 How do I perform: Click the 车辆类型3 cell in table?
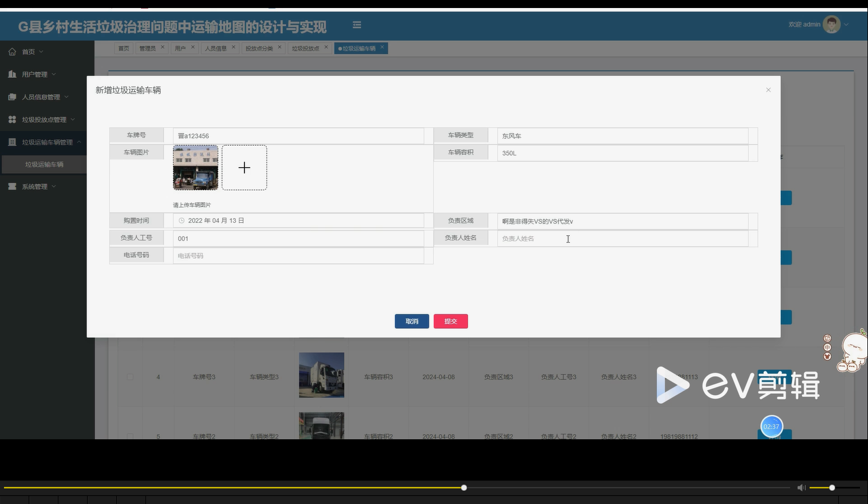tap(264, 377)
